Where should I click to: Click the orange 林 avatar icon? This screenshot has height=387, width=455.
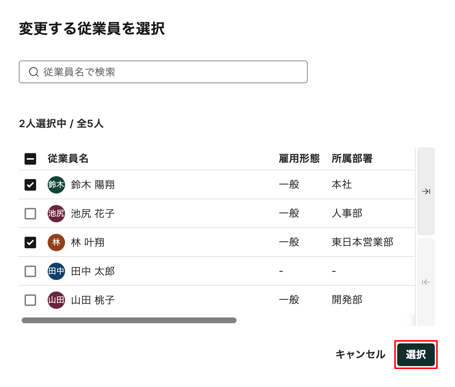(x=56, y=242)
